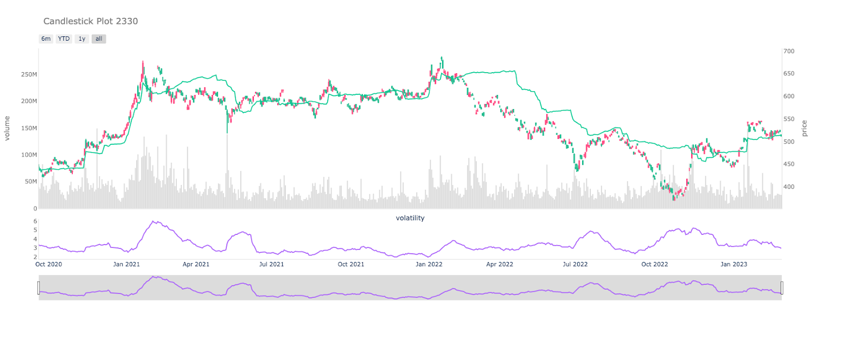Viewport: 868px width, 339px height.
Task: Click the 250M volume tick label
Action: 29,74
